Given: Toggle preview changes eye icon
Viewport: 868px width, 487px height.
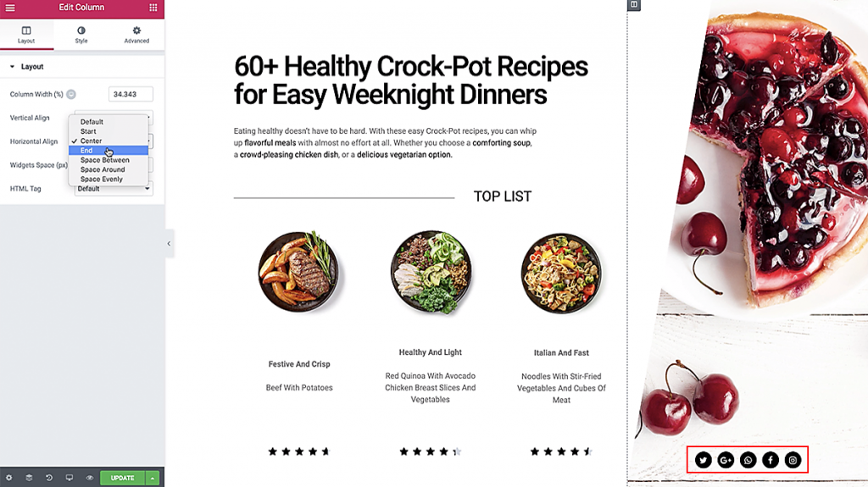Looking at the screenshot, I should pos(90,478).
